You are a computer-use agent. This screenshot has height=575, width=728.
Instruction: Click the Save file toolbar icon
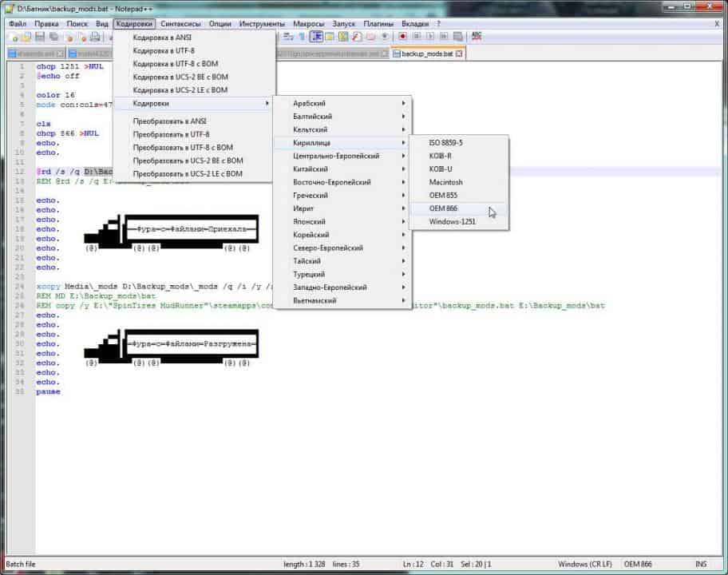40,37
